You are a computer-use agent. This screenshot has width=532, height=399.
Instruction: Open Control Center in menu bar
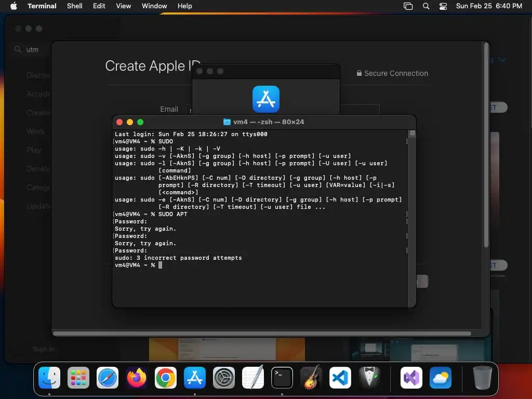[x=443, y=6]
